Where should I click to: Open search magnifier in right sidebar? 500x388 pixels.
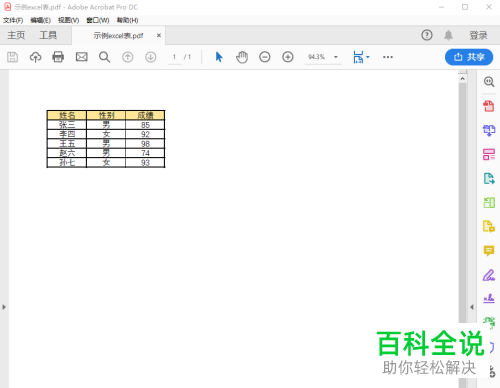(x=489, y=82)
